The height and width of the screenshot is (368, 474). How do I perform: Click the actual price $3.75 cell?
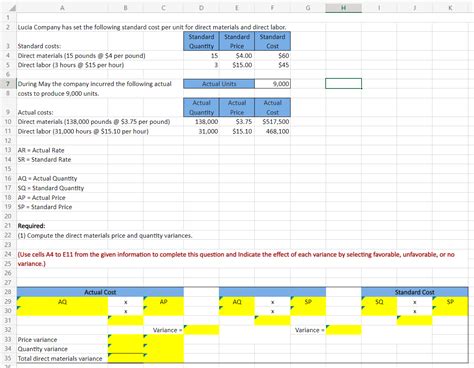237,122
